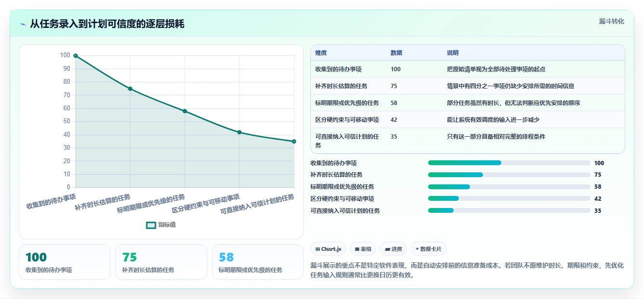The width and height of the screenshot is (644, 299).
Task: Click the title 从任务录入到计划可信度的逐层损耗
Action: 107,24
